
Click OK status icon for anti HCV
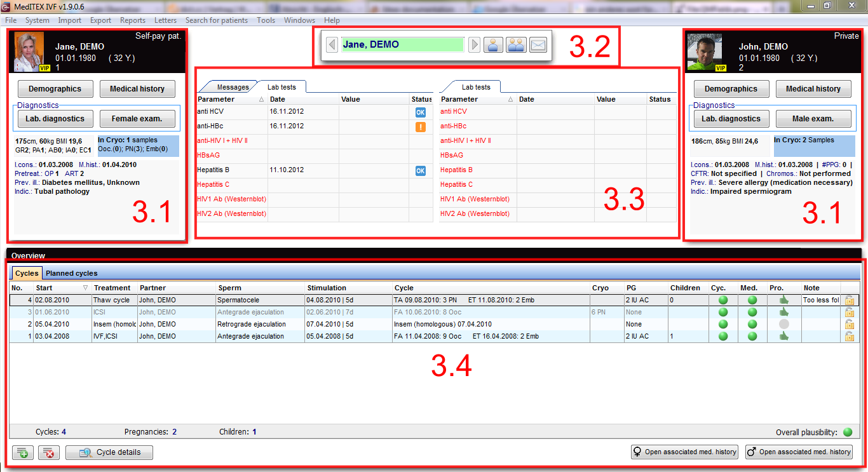pos(421,112)
